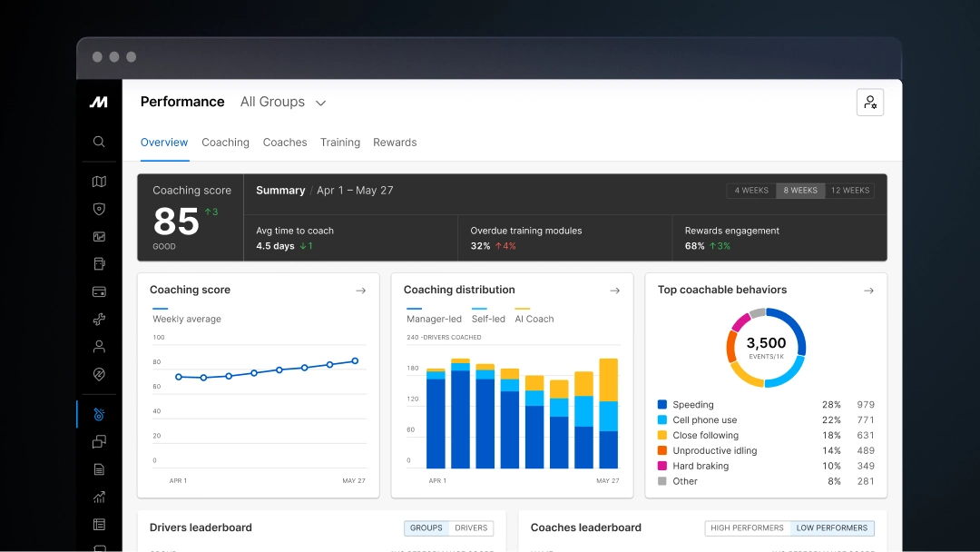Click the 85 coaching score value
The image size is (980, 552).
176,222
